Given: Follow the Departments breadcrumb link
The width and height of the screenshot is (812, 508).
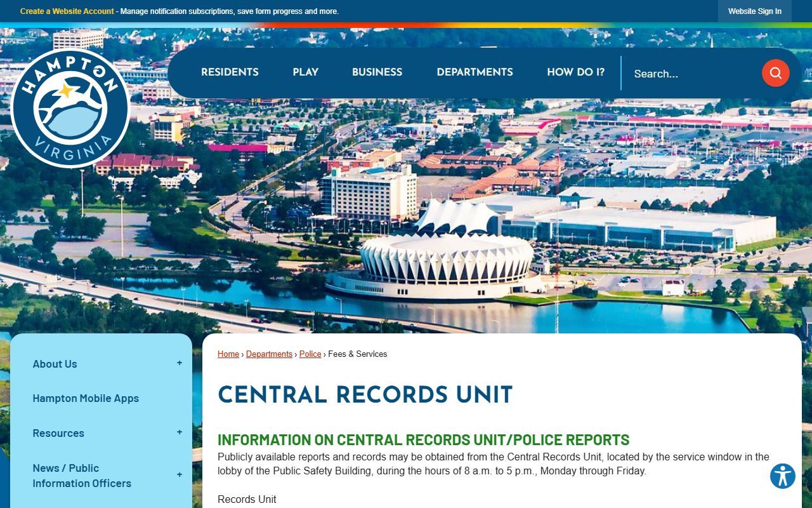Looking at the screenshot, I should pos(269,354).
